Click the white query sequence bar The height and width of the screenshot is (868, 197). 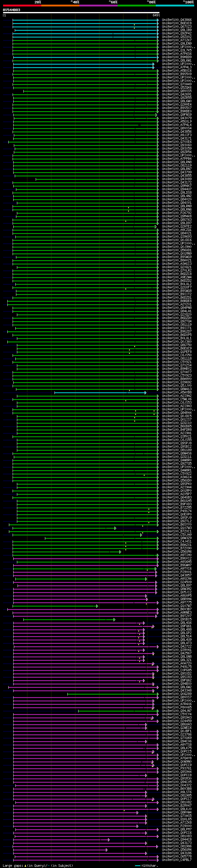(81, 12)
